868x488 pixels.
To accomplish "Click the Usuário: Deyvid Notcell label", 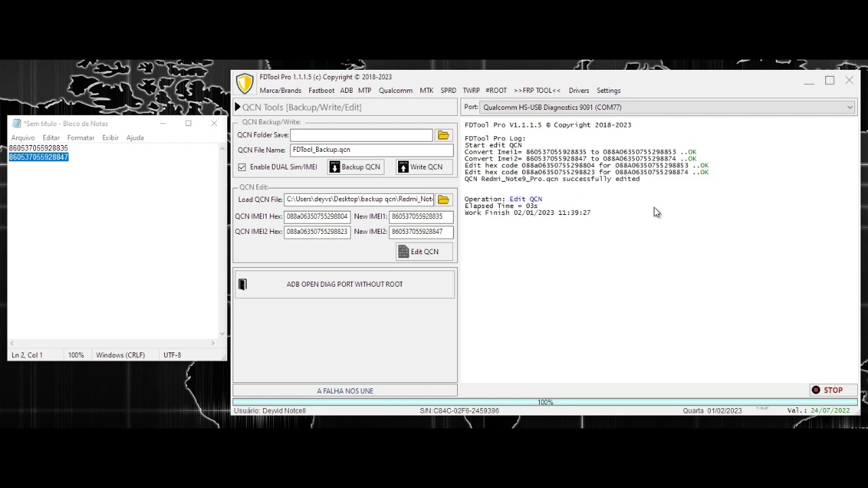I will 270,411.
